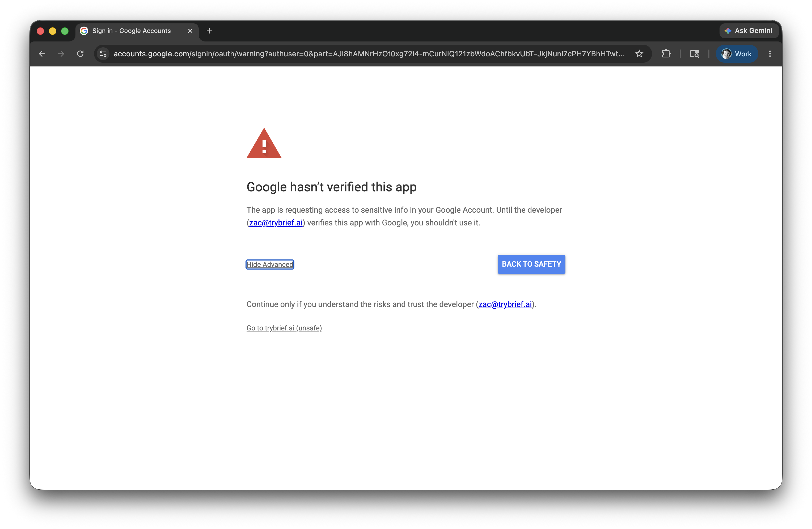Click the red warning triangle icon
Image resolution: width=812 pixels, height=529 pixels.
point(264,143)
